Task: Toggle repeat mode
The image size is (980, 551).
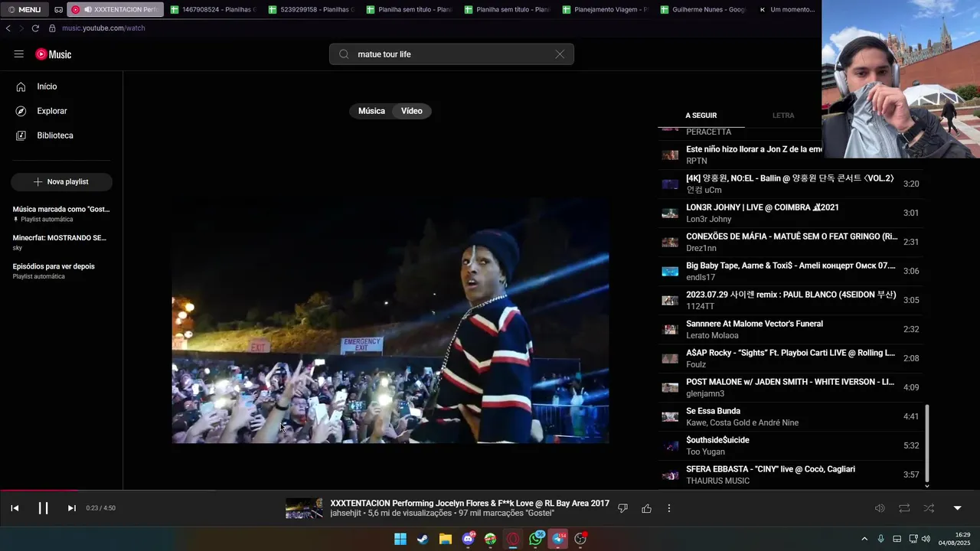Action: click(x=904, y=508)
